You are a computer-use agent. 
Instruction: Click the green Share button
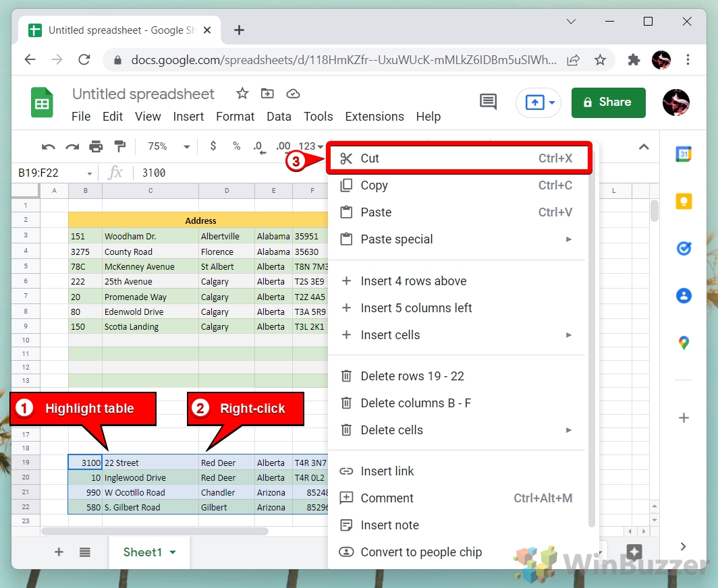(x=608, y=102)
